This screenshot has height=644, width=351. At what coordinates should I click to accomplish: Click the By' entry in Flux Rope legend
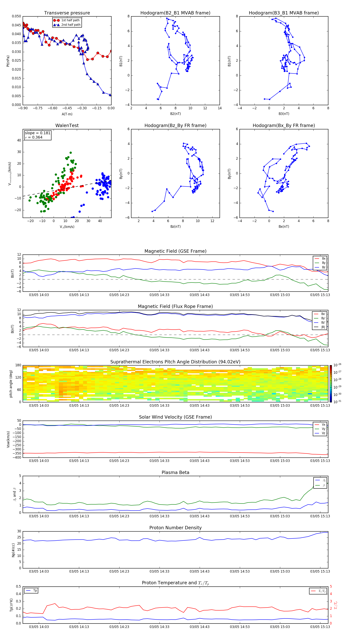pos(320,318)
